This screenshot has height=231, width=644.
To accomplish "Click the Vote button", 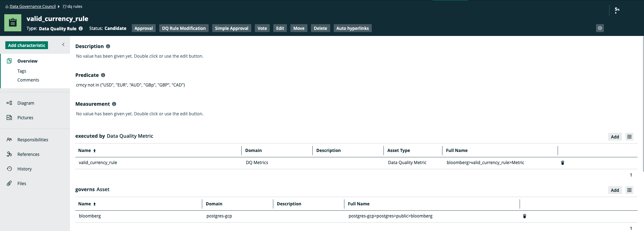I will [262, 28].
